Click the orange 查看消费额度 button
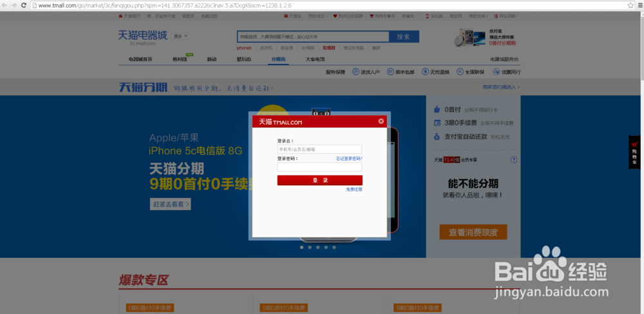 [x=473, y=232]
